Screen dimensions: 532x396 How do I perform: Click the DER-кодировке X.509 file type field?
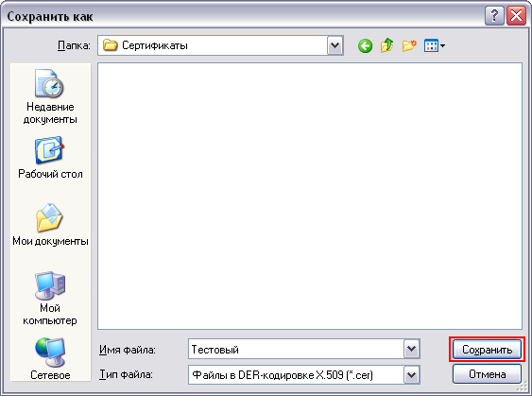(x=304, y=375)
